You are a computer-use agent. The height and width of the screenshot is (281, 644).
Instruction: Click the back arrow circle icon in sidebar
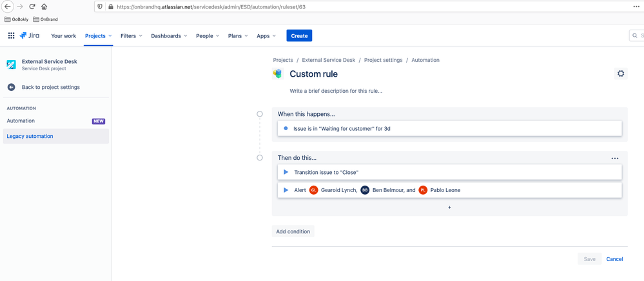point(12,87)
